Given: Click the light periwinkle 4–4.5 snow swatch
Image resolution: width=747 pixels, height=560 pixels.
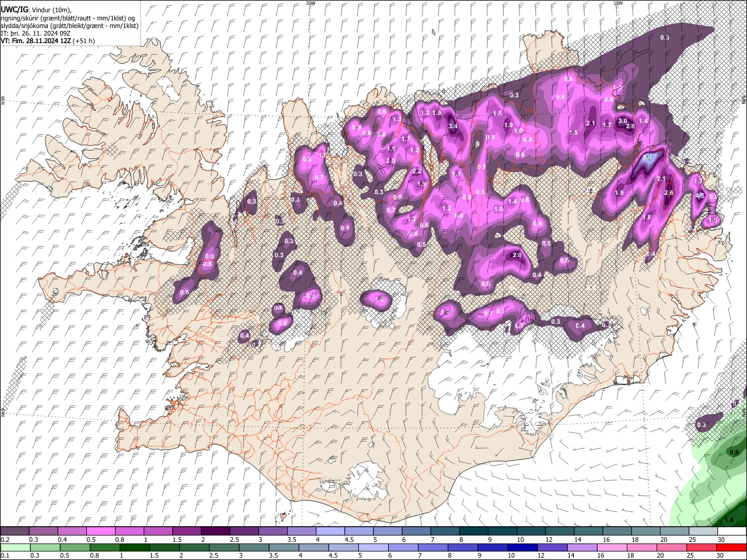Looking at the screenshot, I should [329, 531].
